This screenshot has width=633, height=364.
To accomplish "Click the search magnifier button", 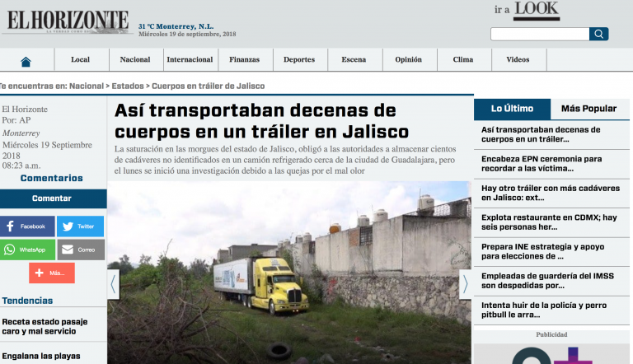I will click(x=598, y=34).
